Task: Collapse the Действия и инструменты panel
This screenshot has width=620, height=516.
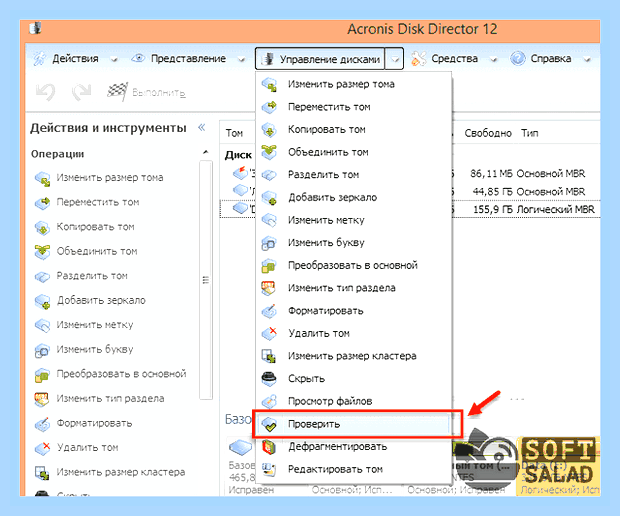Action: tap(202, 127)
